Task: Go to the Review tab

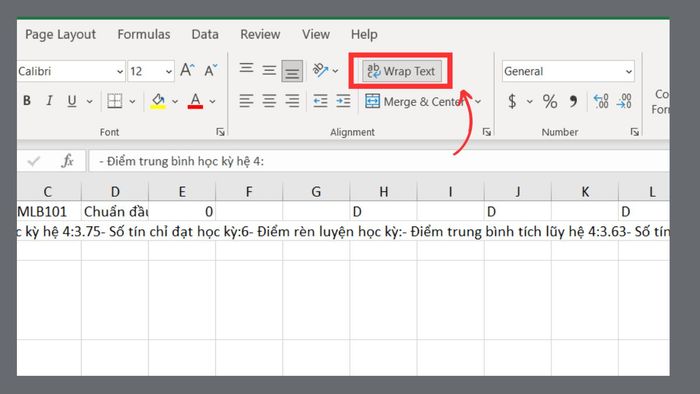Action: (x=260, y=34)
